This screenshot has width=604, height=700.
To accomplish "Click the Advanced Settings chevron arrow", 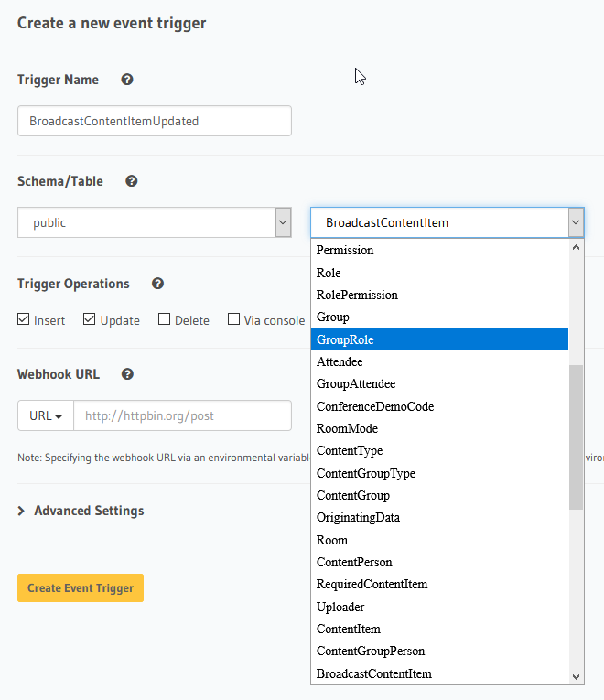I will click(x=21, y=511).
